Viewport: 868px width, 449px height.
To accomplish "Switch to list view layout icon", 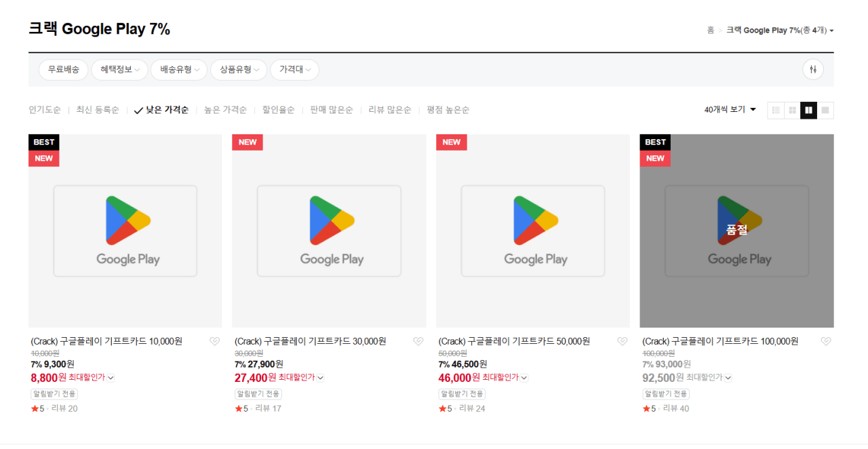I will [x=776, y=110].
